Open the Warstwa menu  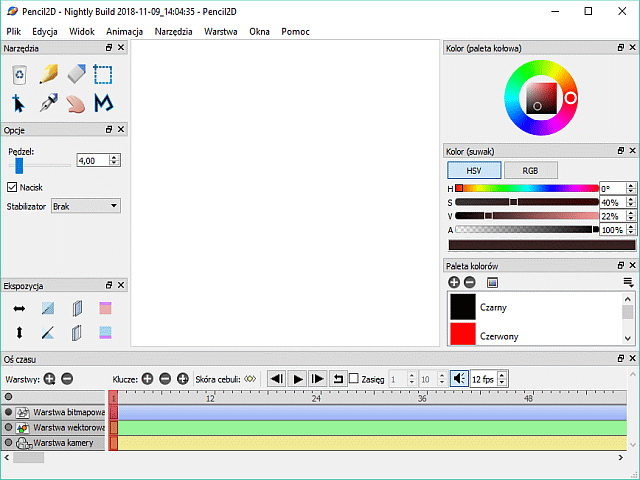click(221, 31)
